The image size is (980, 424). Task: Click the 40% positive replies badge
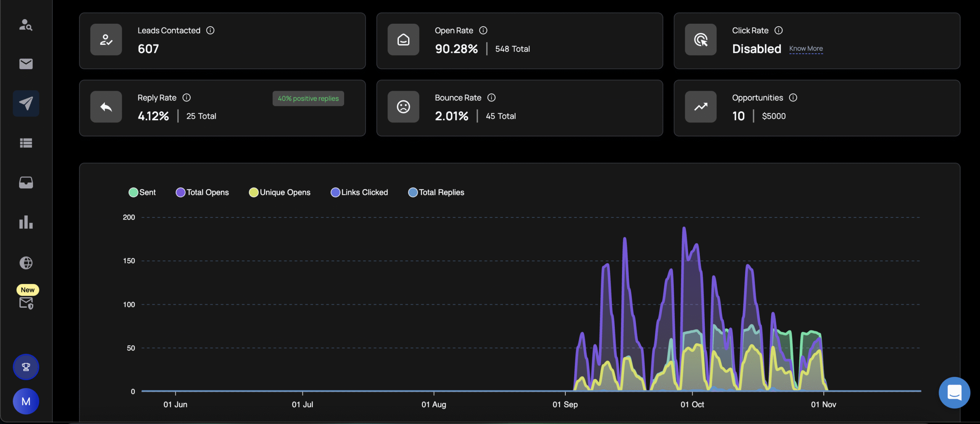tap(308, 98)
